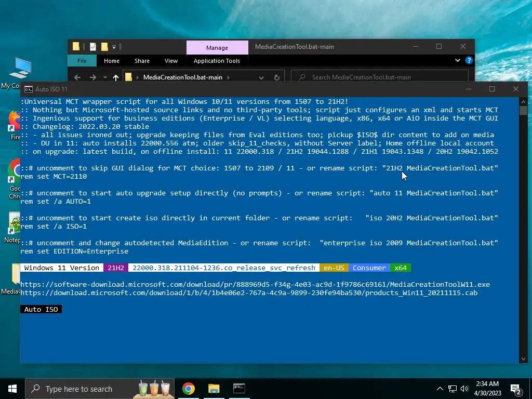Maximize the Auto ISO 11 console window
Screen dimensions: 532x399
click(x=492, y=89)
